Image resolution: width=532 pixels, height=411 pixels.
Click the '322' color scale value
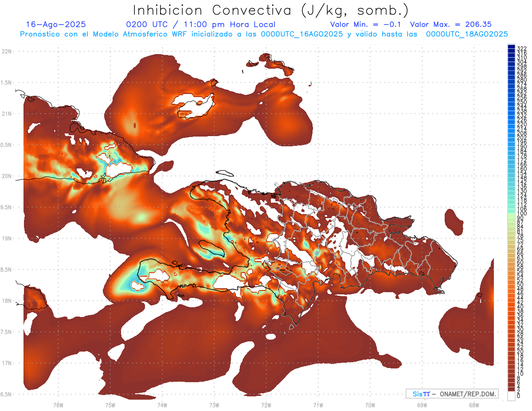pos(522,49)
